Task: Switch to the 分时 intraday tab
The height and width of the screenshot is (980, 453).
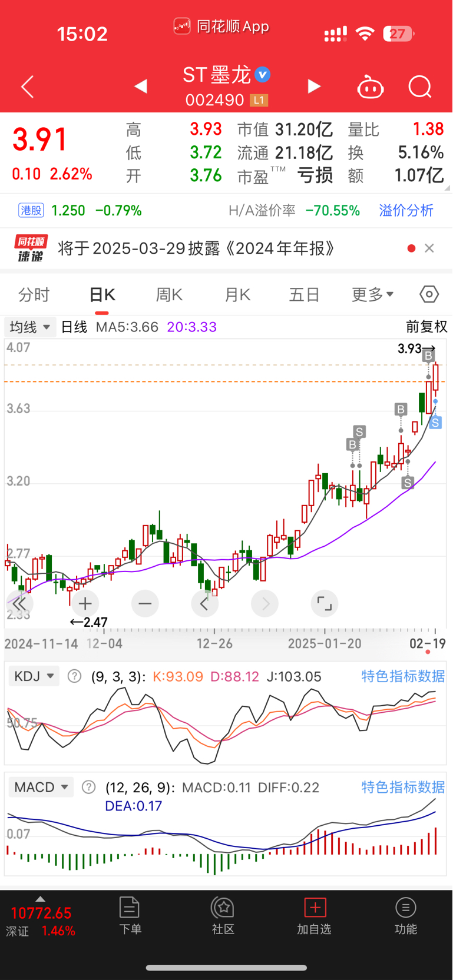Action: [x=34, y=294]
